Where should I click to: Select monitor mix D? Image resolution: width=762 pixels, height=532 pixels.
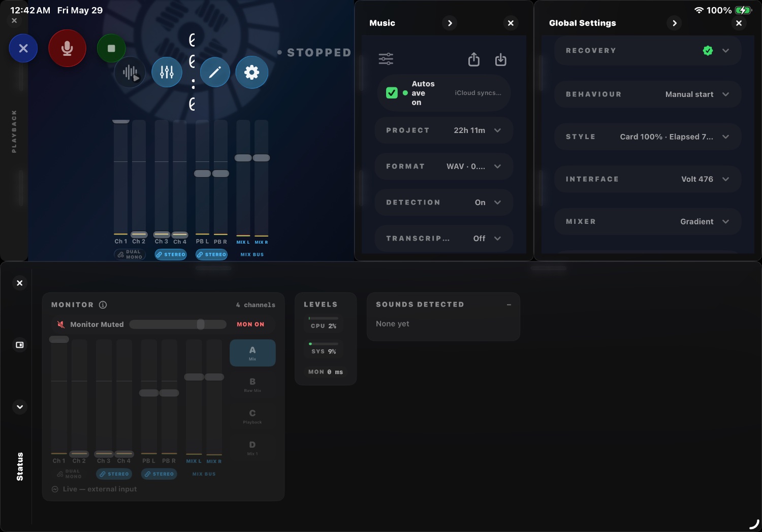(x=252, y=448)
